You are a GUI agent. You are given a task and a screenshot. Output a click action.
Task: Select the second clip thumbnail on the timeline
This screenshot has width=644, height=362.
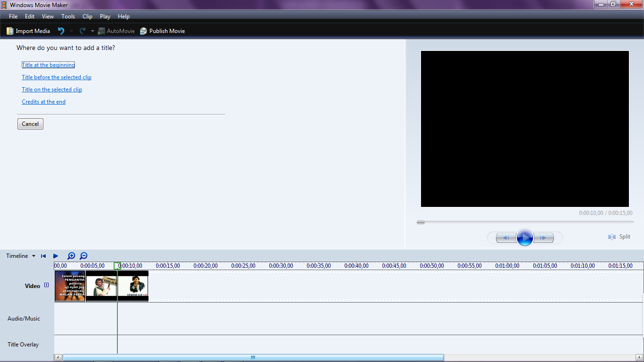[101, 286]
